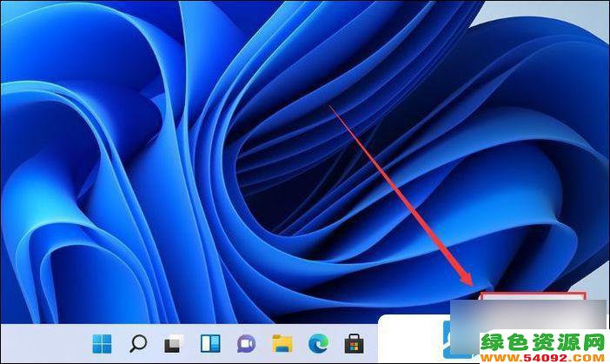
Task: Launch Microsoft Edge browser
Action: pyautogui.click(x=318, y=344)
